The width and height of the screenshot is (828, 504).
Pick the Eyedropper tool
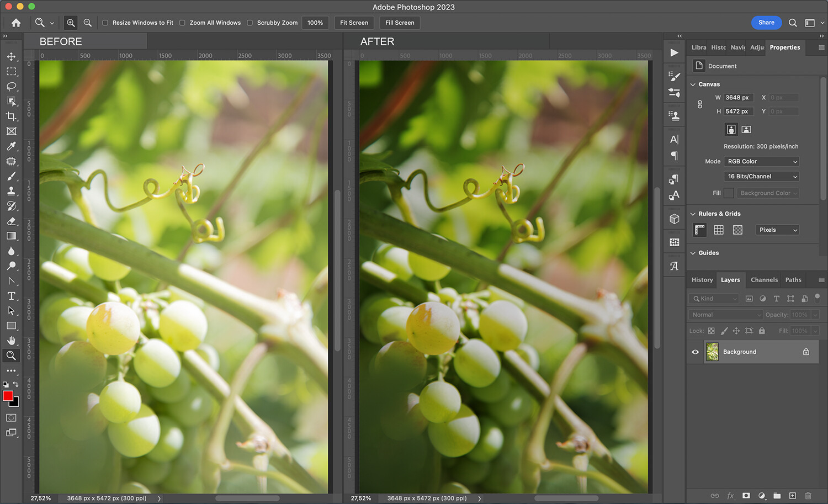[x=11, y=146]
